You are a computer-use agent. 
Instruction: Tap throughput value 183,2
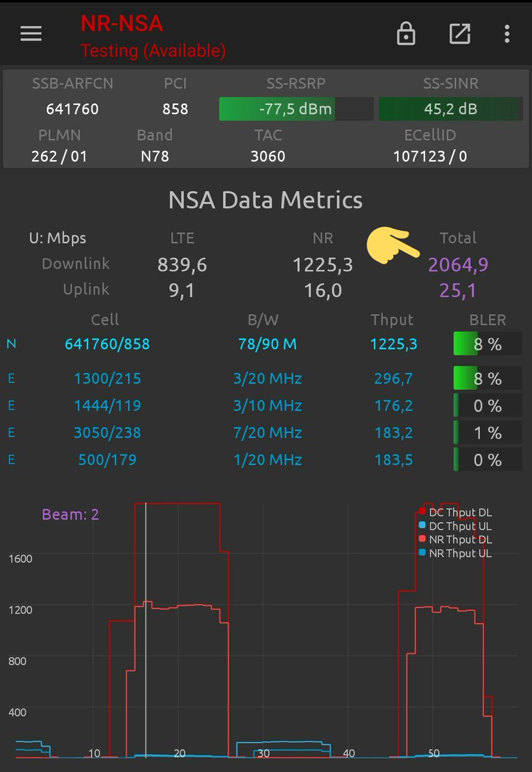tap(393, 433)
